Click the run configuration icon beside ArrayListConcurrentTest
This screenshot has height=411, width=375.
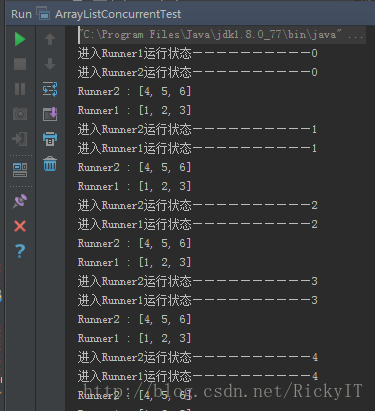[43, 14]
